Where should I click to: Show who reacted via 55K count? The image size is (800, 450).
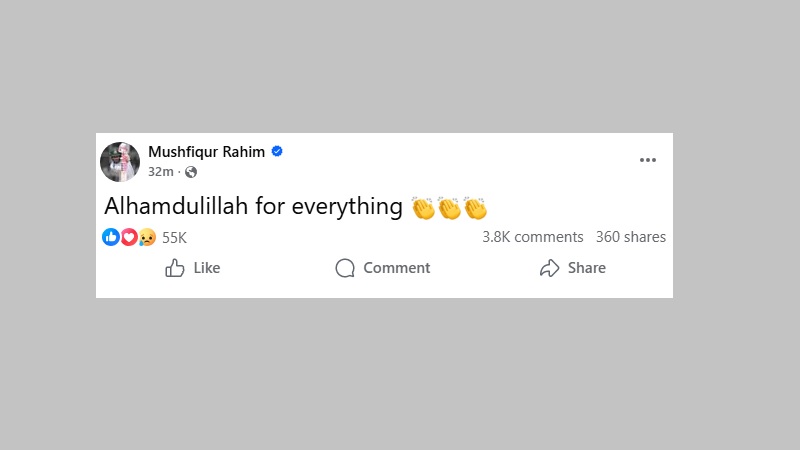(174, 237)
